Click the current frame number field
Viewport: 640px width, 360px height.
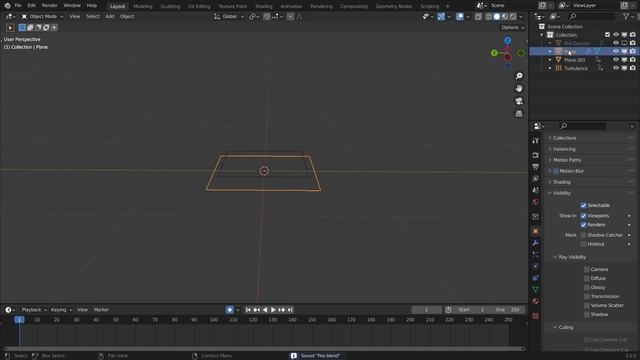click(426, 310)
